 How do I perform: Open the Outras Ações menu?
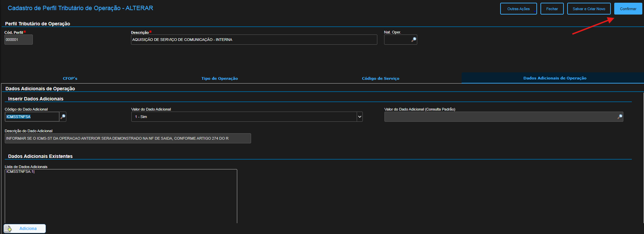[518, 9]
